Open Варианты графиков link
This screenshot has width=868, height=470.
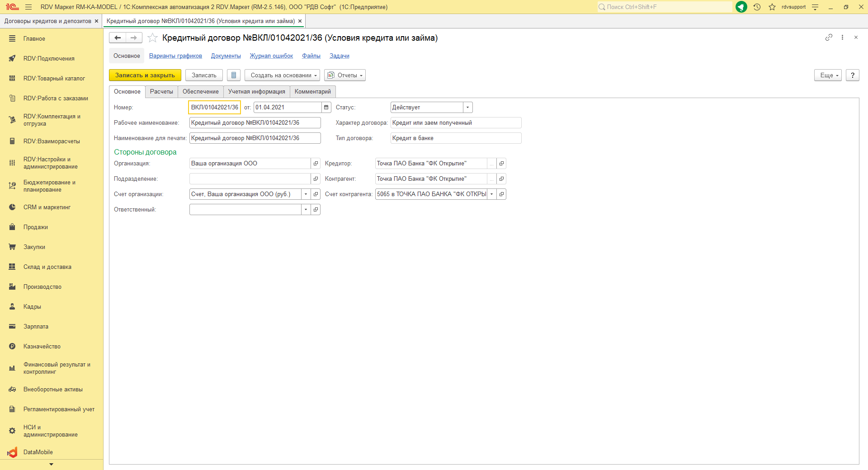click(x=175, y=56)
